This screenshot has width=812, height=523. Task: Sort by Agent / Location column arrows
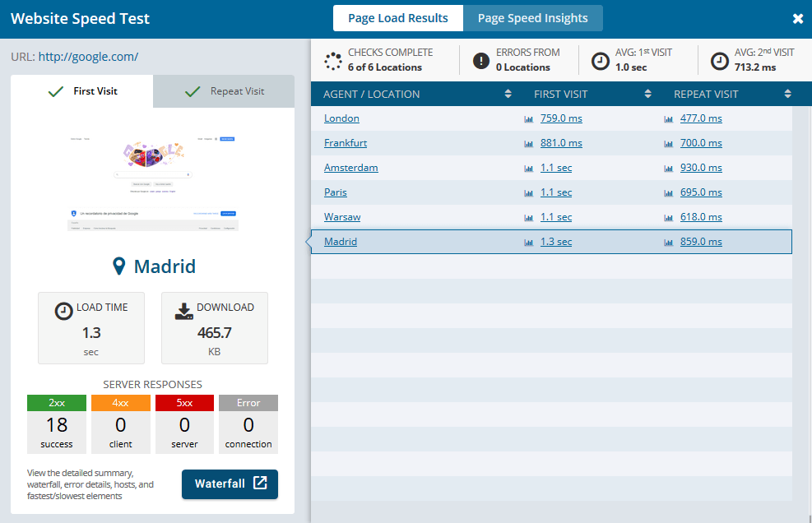(508, 94)
